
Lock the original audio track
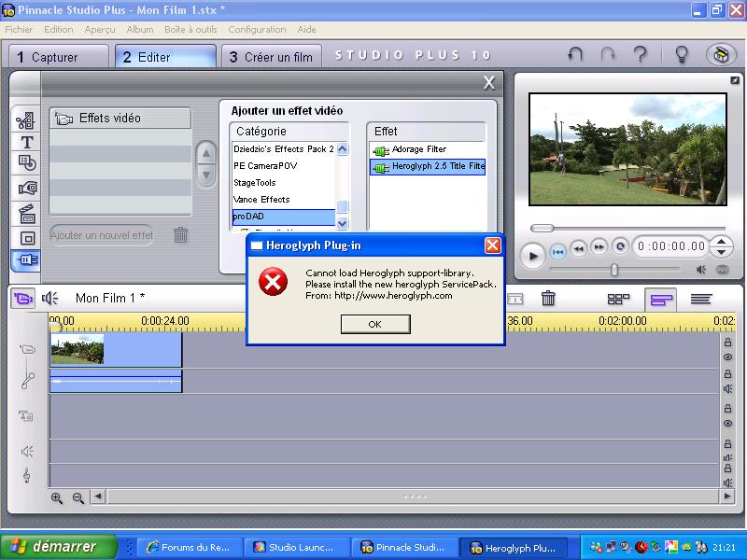[727, 373]
